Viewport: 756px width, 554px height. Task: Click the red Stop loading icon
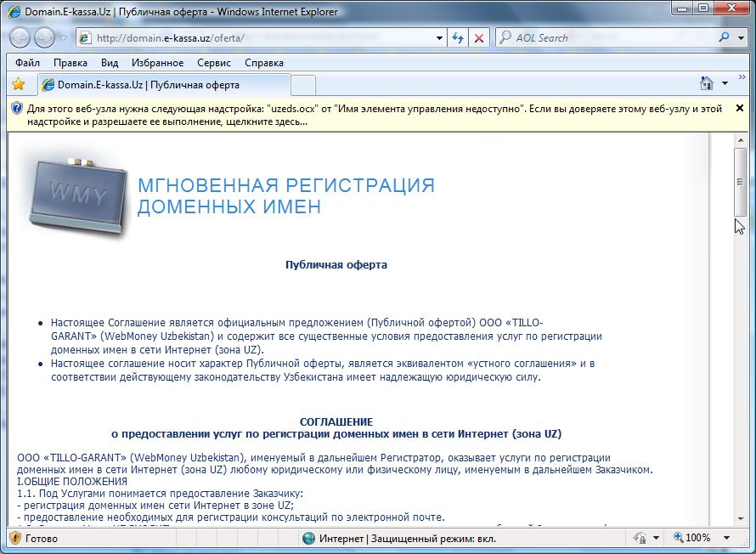479,37
